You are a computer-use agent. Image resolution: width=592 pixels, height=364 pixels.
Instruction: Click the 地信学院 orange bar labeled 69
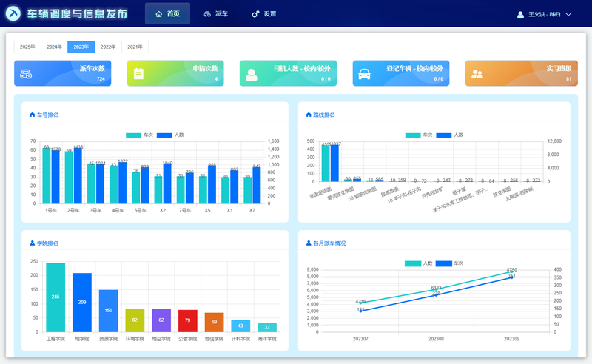coord(214,323)
